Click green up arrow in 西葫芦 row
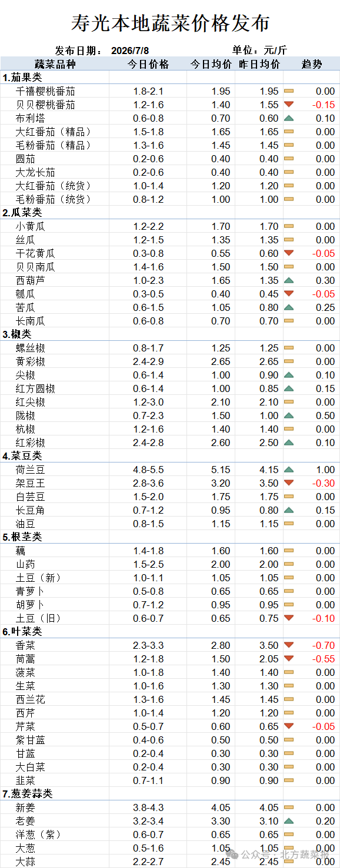Image resolution: width=340 pixels, height=868 pixels. coord(289,280)
